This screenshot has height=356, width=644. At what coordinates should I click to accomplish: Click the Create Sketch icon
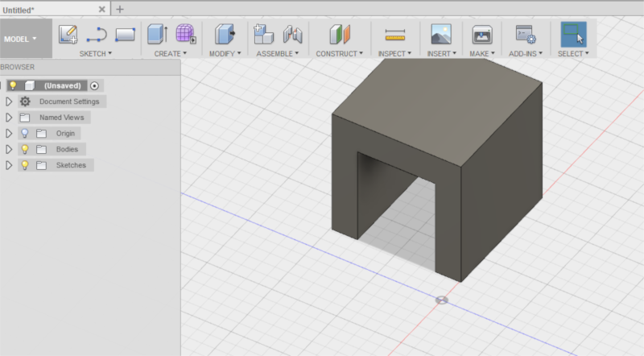[68, 35]
